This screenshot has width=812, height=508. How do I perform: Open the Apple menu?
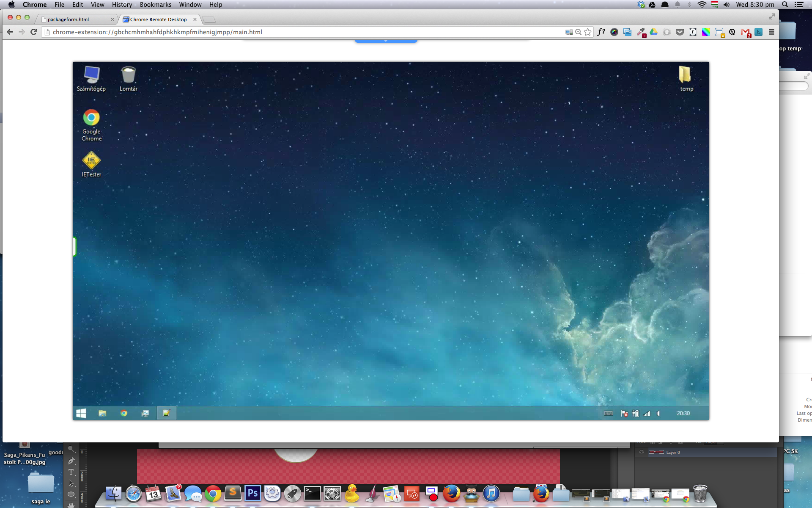11,5
